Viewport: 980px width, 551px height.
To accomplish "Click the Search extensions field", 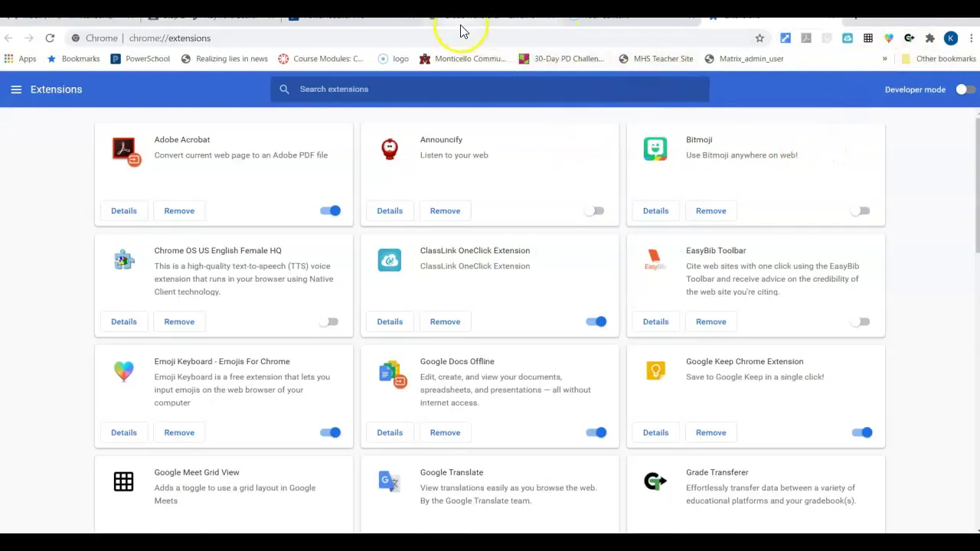I will [490, 90].
